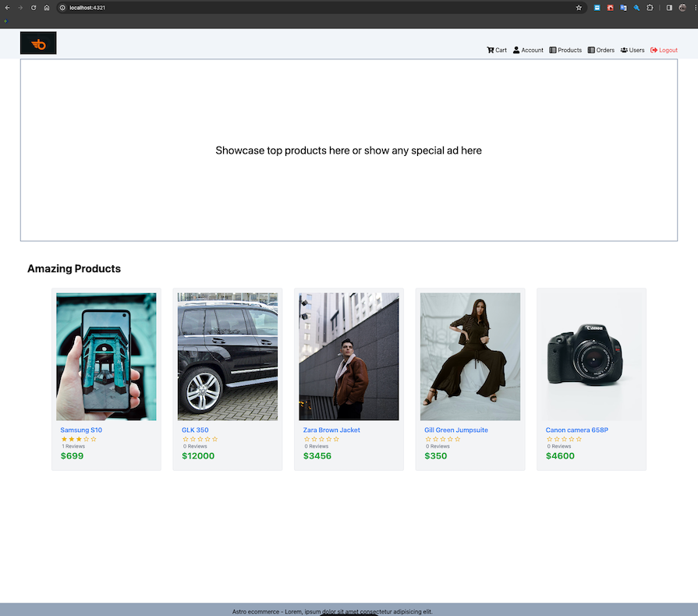Click the orange store logo

coord(37,43)
